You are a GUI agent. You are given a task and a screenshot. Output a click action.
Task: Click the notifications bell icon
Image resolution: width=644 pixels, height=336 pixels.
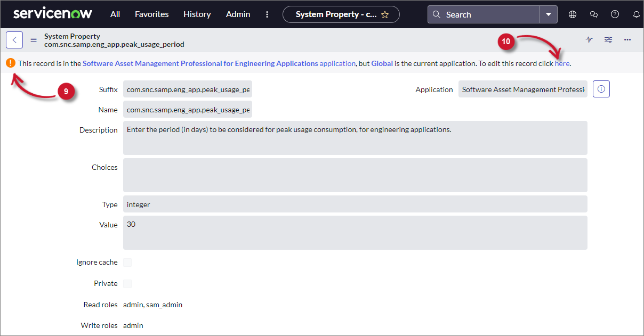(x=636, y=14)
